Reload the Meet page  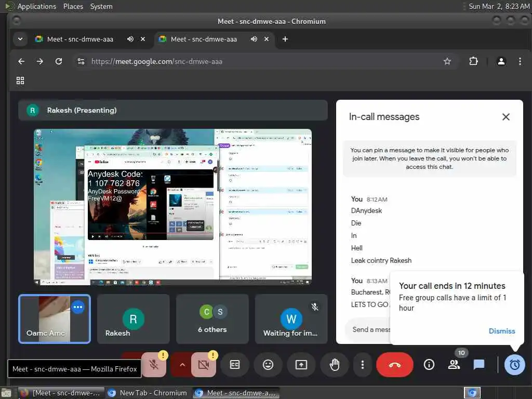pyautogui.click(x=59, y=61)
